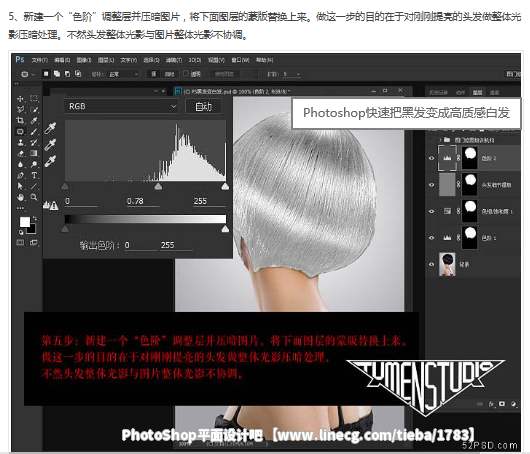Select the Crop tool

point(20,120)
